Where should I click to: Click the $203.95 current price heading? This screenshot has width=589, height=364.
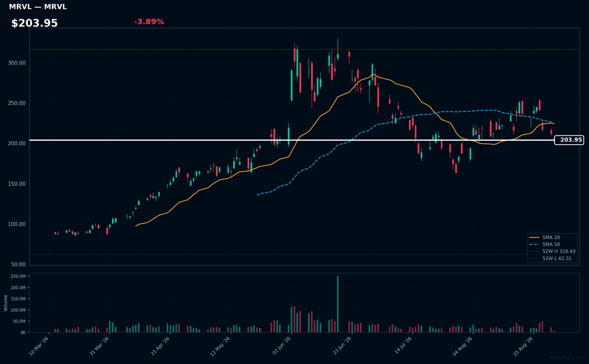coord(34,23)
